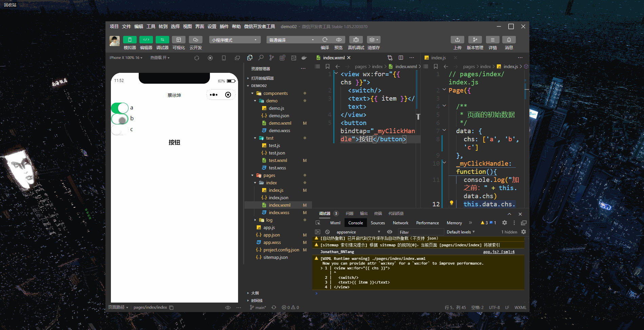Click the simulator stop icon

click(x=210, y=58)
